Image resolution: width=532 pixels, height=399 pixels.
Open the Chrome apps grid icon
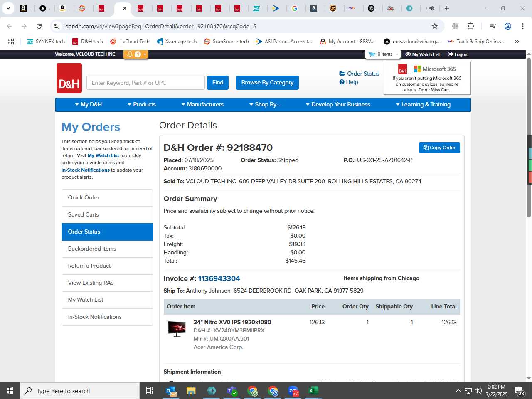coord(11,42)
